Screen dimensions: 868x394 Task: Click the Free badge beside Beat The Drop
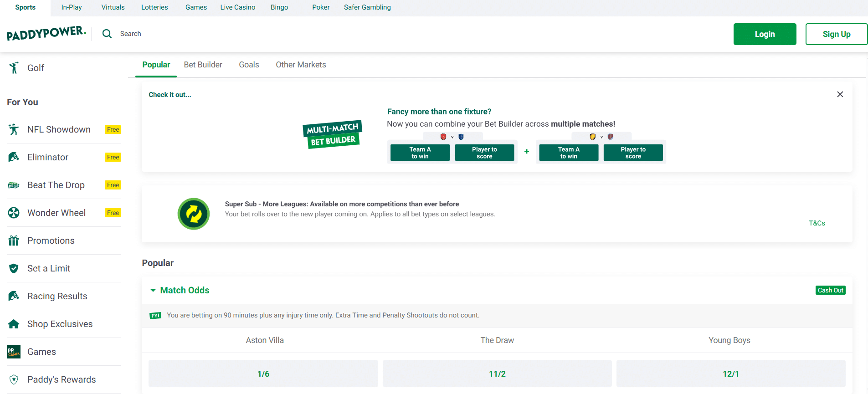coord(113,185)
